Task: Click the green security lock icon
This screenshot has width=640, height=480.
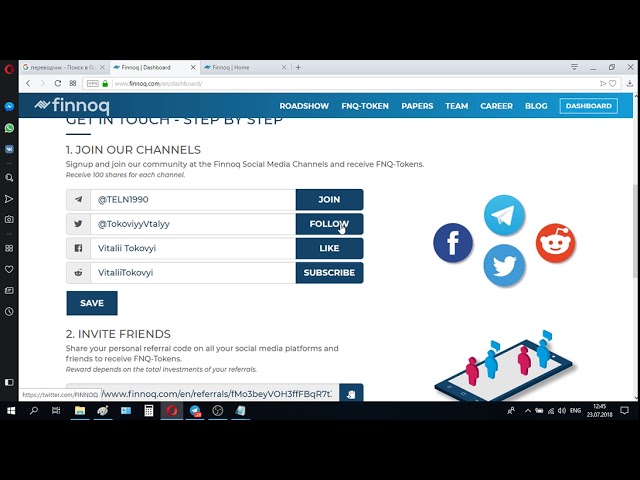Action: (x=105, y=83)
